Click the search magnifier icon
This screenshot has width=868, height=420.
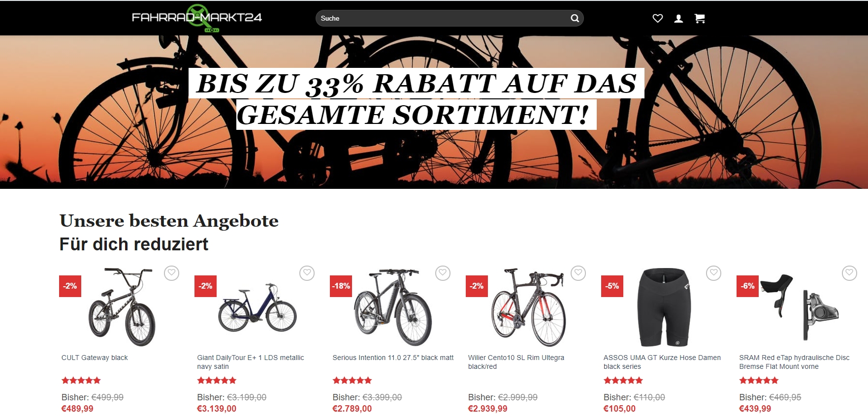pyautogui.click(x=575, y=18)
